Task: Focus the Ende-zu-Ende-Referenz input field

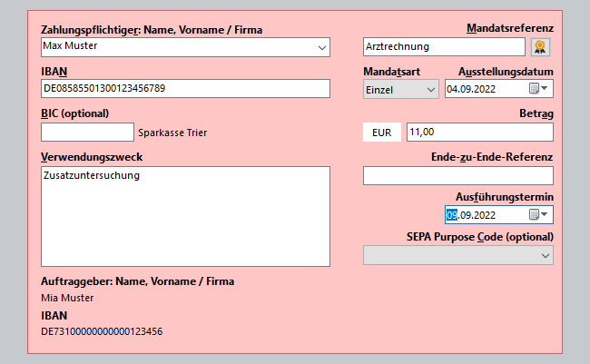Action: point(457,175)
